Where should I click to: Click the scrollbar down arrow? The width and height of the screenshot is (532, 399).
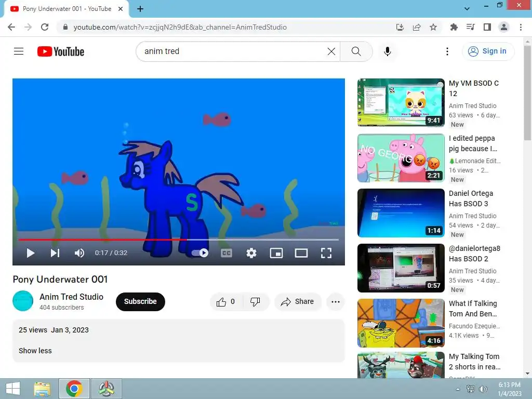point(528,374)
